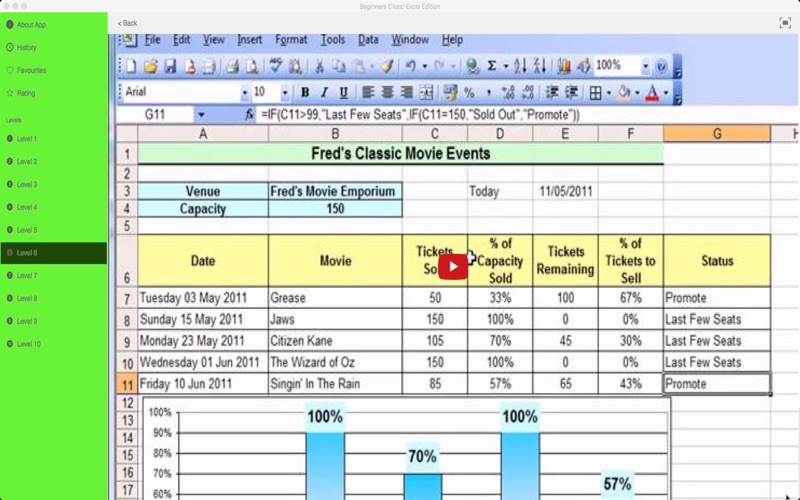Toggle Bold formatting
The image size is (800, 500).
point(305,92)
